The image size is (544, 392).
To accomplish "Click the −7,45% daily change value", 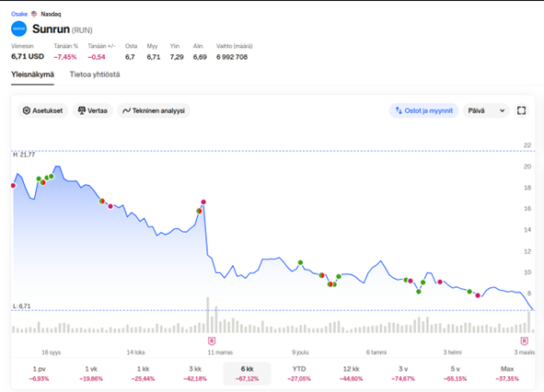I will click(65, 57).
